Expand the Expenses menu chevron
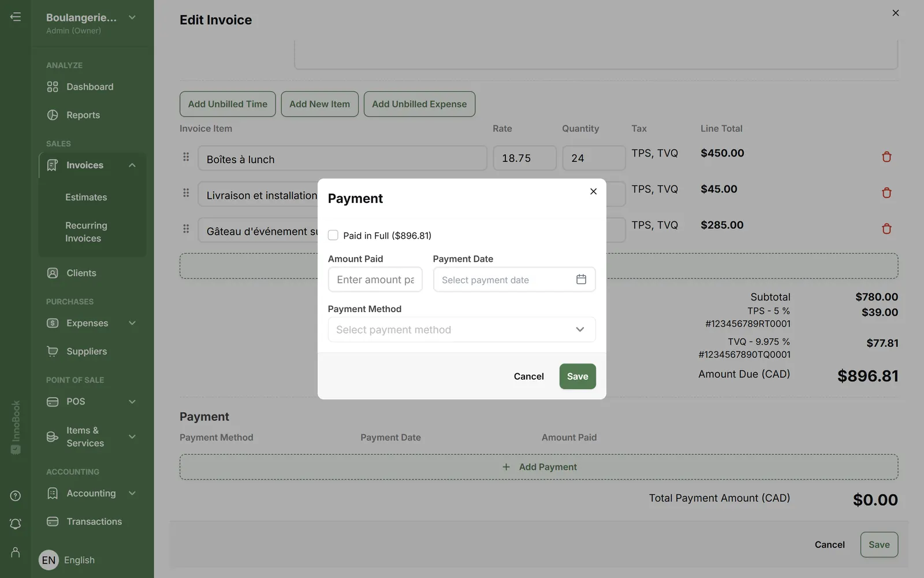Screen dimensions: 924x578 point(132,323)
